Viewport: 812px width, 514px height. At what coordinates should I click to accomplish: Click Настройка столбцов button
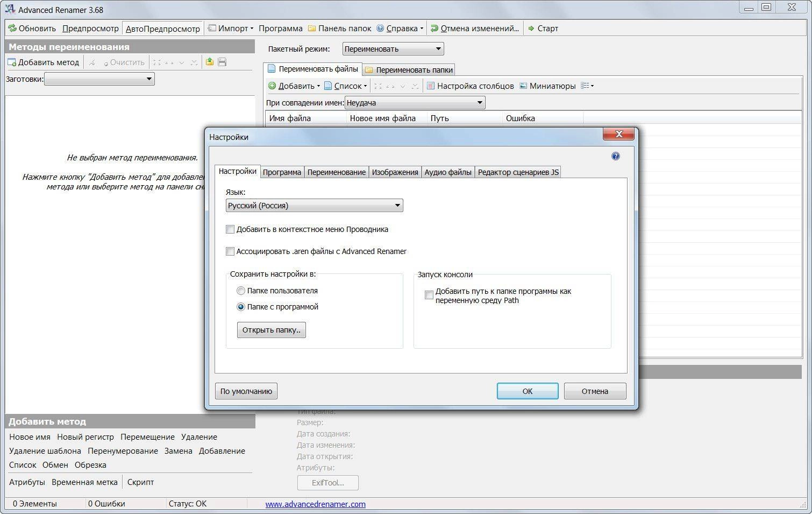point(470,86)
